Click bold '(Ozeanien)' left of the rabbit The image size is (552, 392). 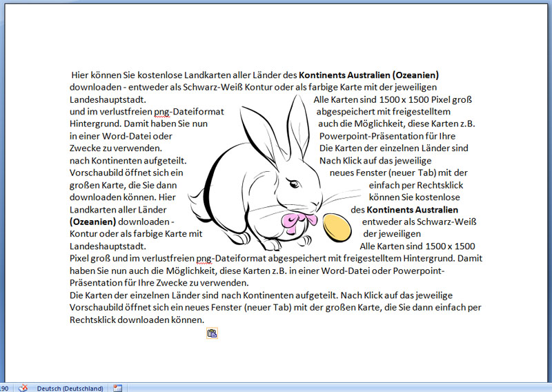tap(93, 222)
